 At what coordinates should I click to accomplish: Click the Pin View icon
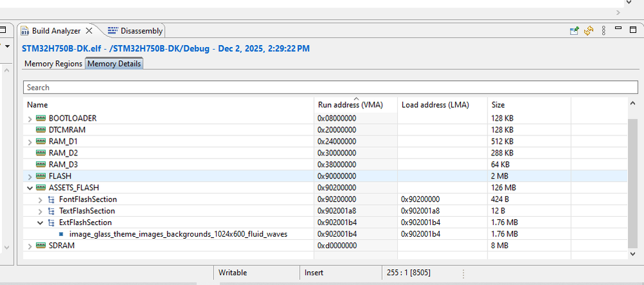[x=574, y=30]
